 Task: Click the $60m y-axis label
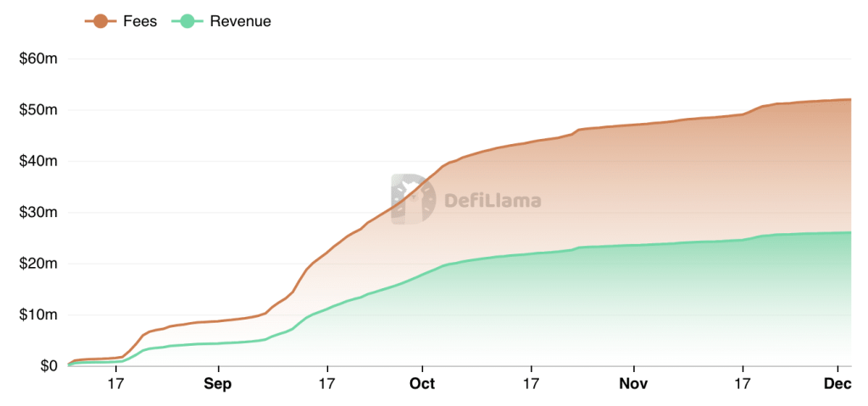click(x=38, y=59)
